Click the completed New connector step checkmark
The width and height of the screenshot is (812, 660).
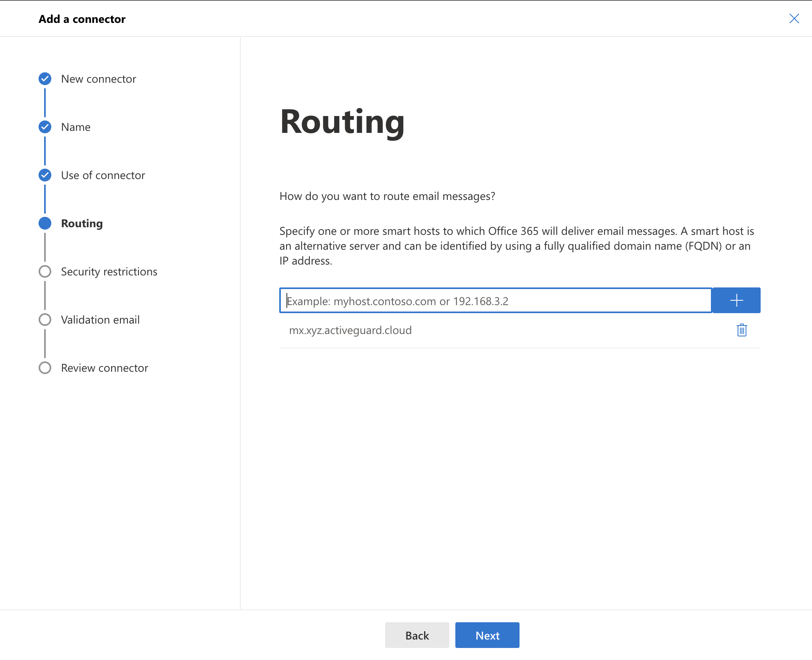coord(45,79)
